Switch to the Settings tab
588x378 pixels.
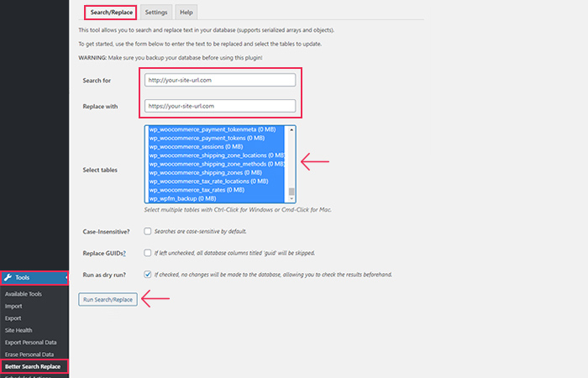[155, 13]
